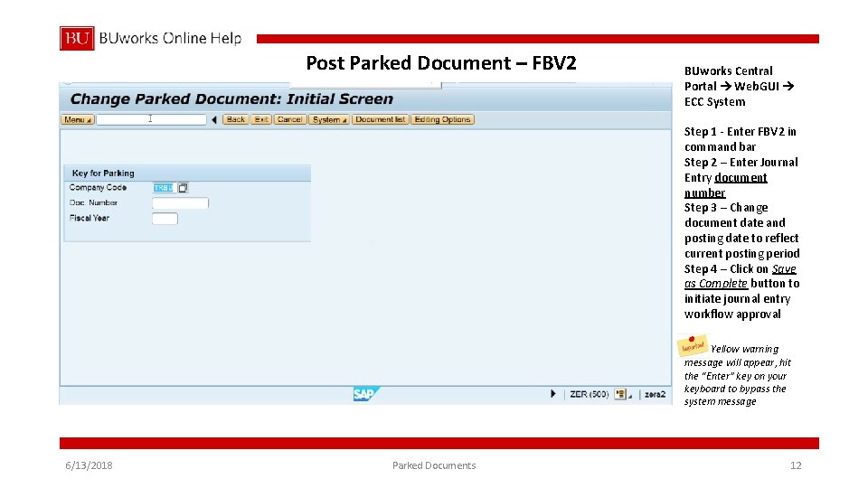This screenshot has height=488, width=868.
Task: Select the Company Code field
Action: click(164, 188)
